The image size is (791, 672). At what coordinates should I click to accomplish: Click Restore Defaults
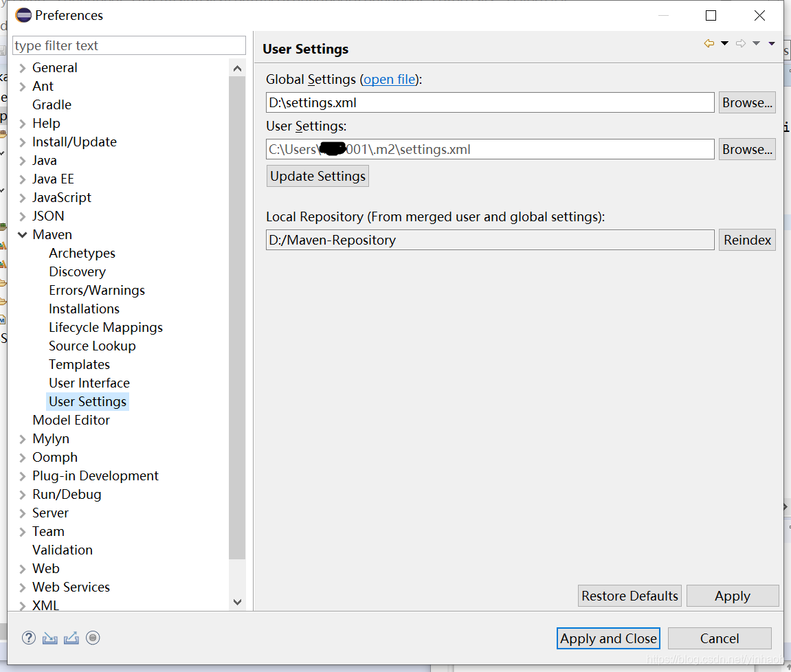click(x=630, y=596)
